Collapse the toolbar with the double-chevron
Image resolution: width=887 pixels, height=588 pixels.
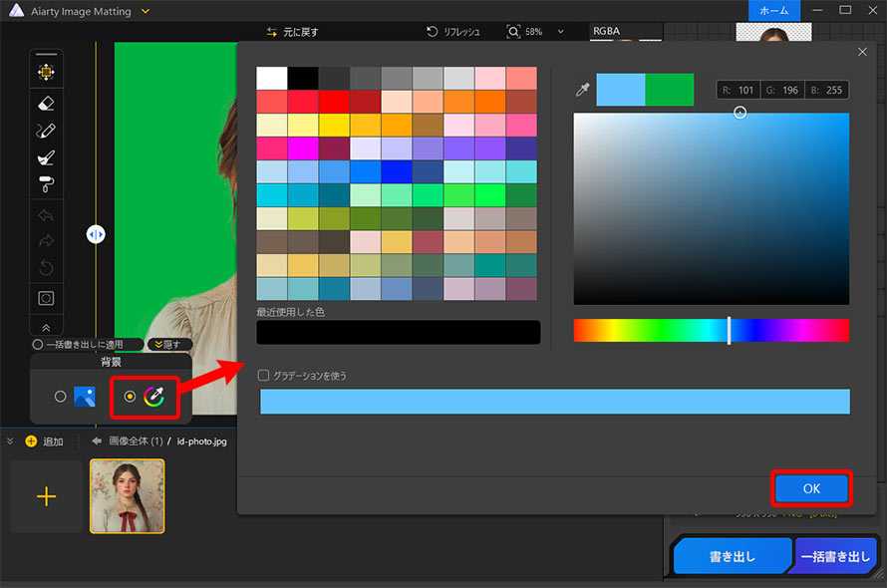pos(46,325)
